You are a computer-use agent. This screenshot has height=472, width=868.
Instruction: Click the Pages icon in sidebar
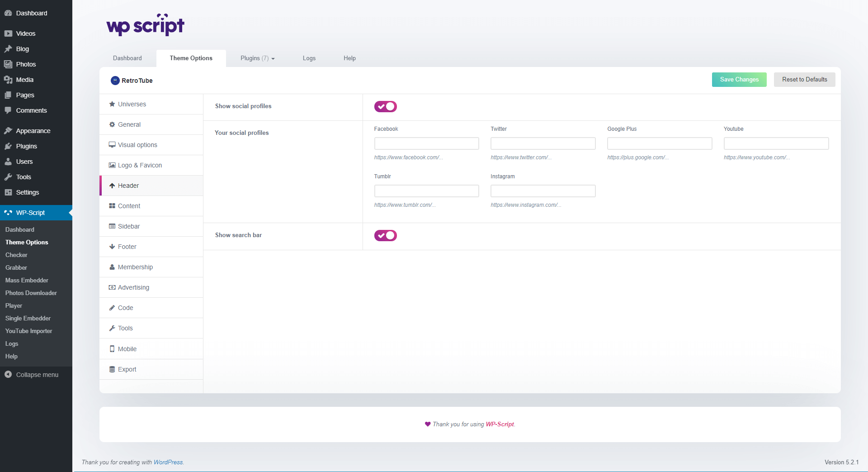(x=8, y=95)
